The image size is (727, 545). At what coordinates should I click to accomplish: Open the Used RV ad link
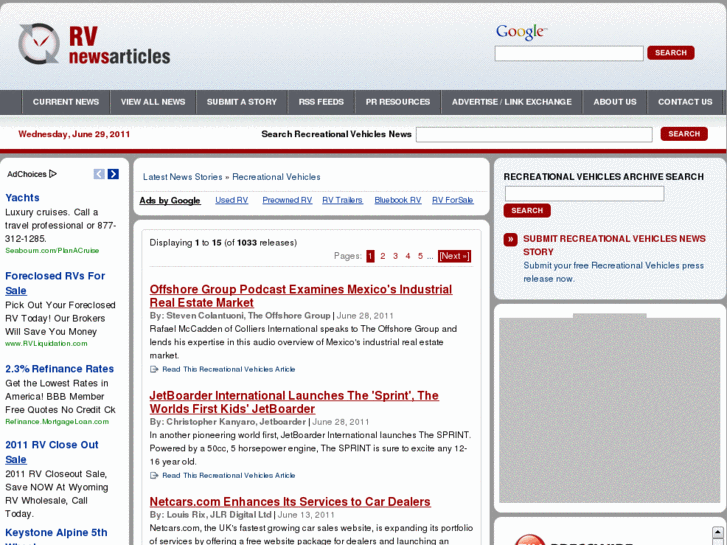[231, 200]
